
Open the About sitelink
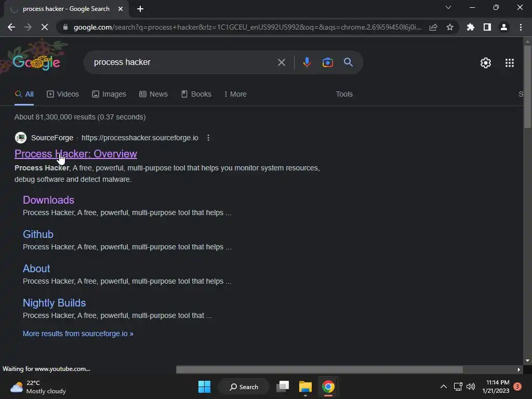(x=36, y=269)
